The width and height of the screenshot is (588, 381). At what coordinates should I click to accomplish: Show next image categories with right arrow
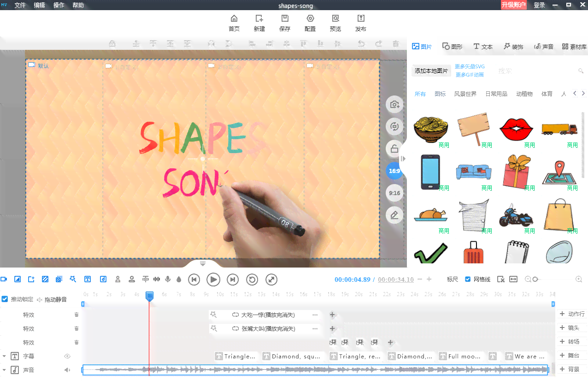[x=584, y=93]
